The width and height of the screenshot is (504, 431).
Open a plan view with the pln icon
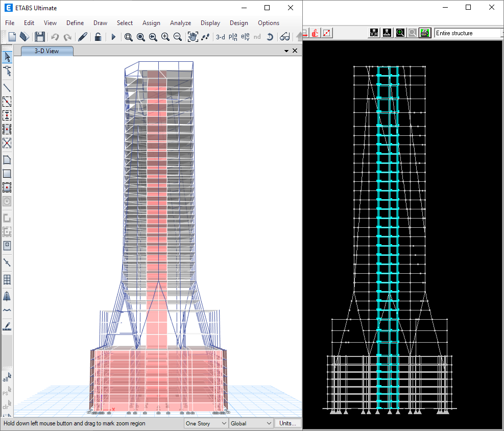[x=233, y=37]
